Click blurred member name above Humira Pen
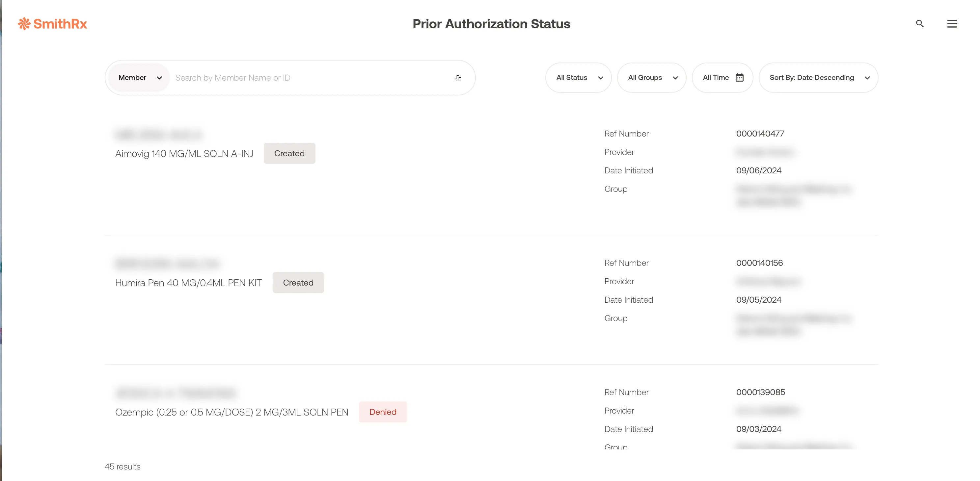980x481 pixels. click(x=168, y=264)
